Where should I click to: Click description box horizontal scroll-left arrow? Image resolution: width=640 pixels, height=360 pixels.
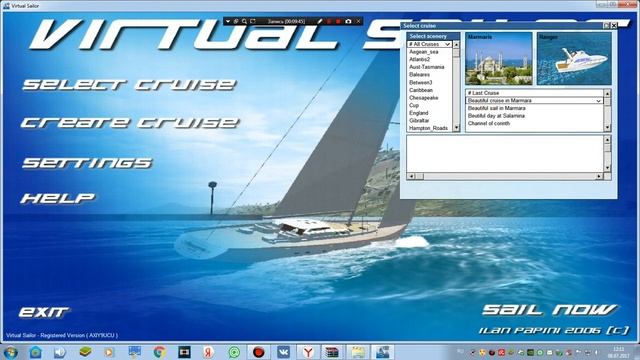[411, 176]
